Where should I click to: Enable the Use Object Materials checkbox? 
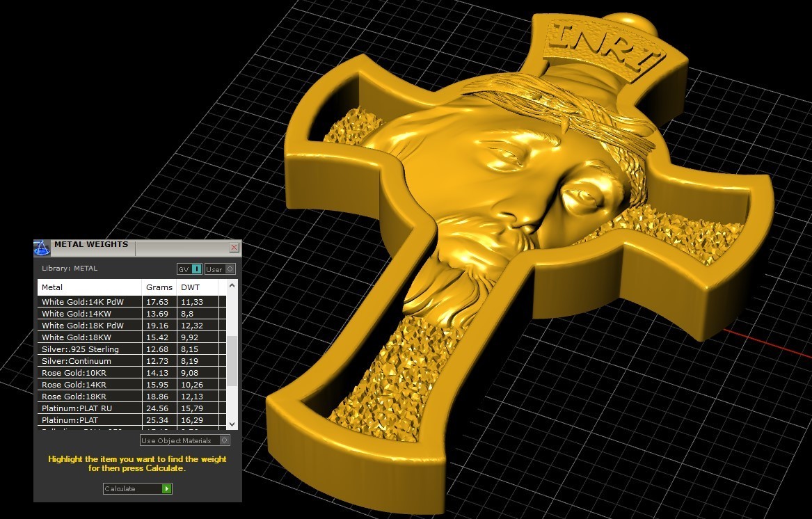(x=224, y=440)
